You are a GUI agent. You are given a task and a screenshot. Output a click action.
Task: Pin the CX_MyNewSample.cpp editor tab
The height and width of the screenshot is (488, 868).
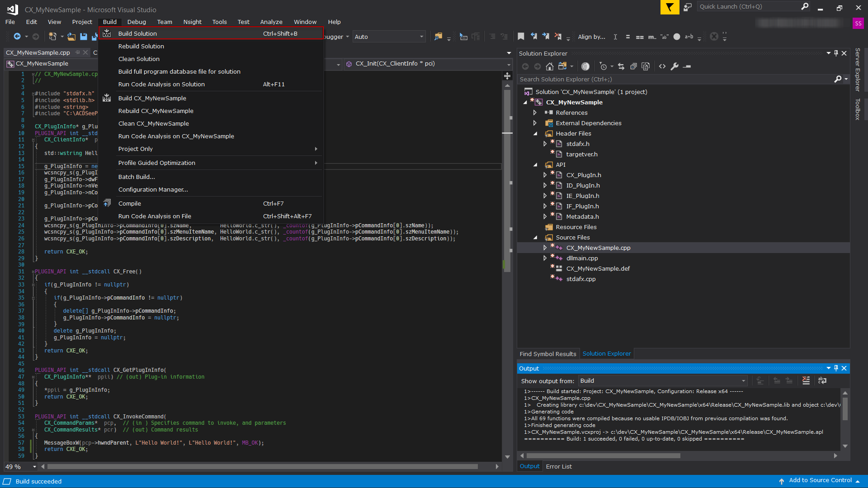click(x=77, y=52)
